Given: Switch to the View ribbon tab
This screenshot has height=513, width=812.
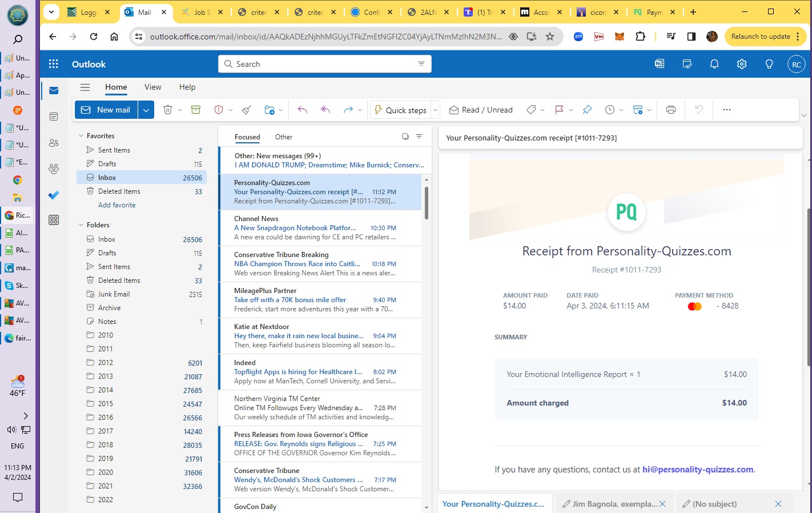Looking at the screenshot, I should pyautogui.click(x=152, y=87).
